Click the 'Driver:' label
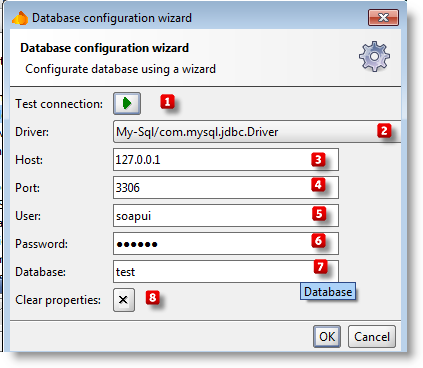This screenshot has width=423, height=368. click(x=32, y=132)
